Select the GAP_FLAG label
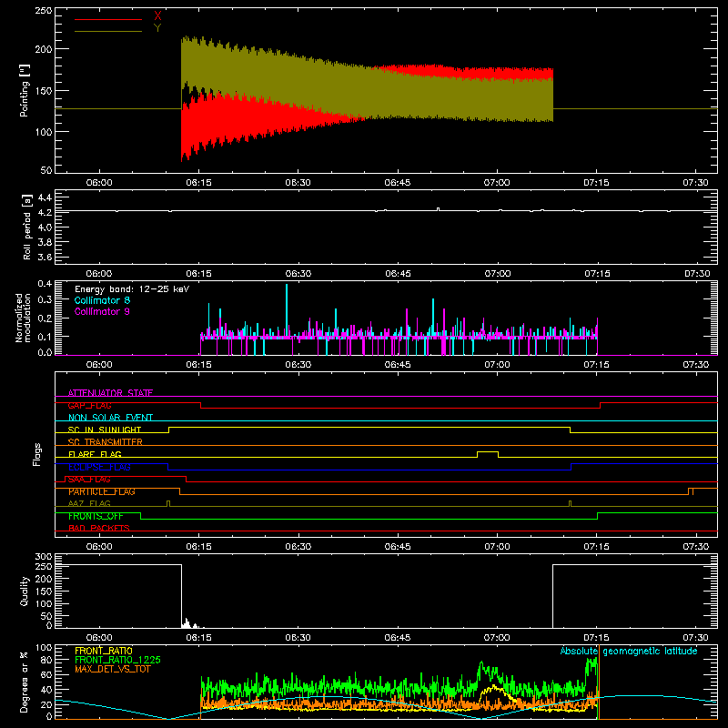728x728 pixels. pos(89,405)
